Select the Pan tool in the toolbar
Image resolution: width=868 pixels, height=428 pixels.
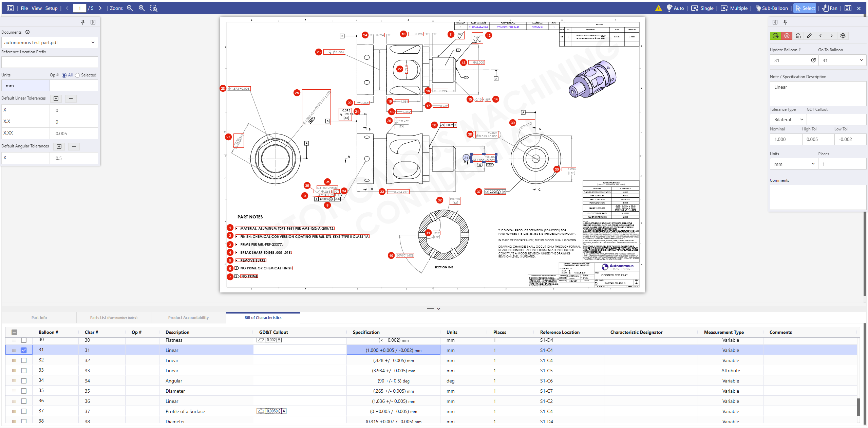coord(829,8)
